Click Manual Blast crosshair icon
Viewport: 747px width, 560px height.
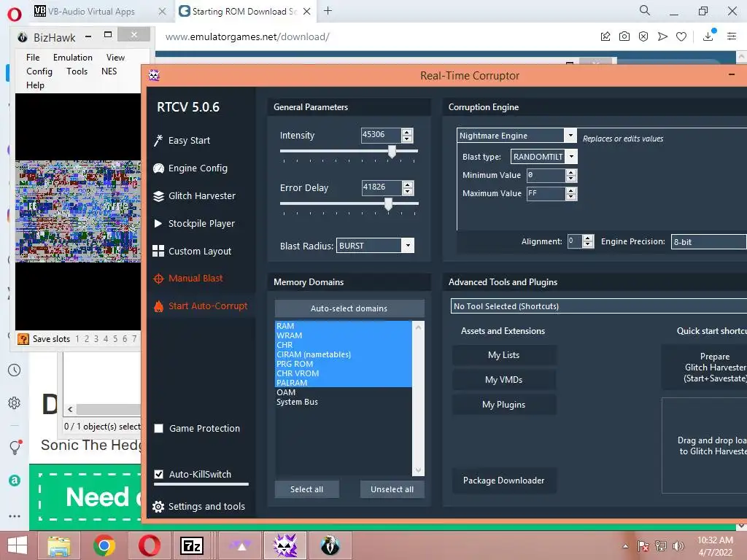click(158, 279)
